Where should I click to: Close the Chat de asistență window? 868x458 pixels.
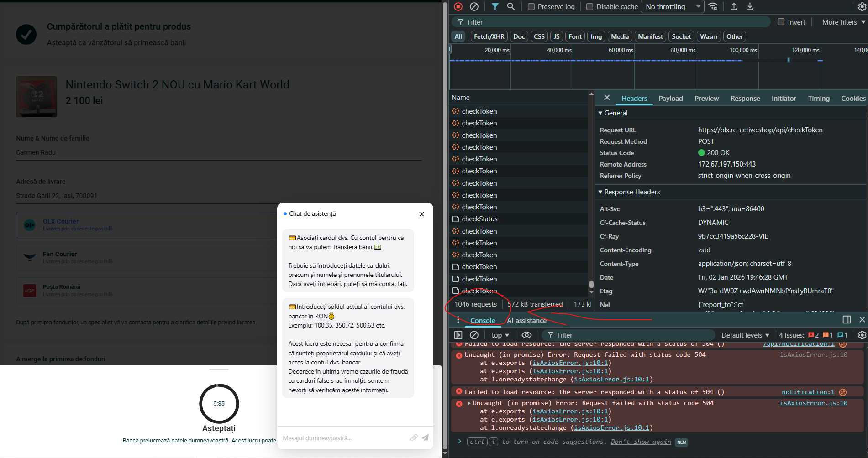point(421,214)
